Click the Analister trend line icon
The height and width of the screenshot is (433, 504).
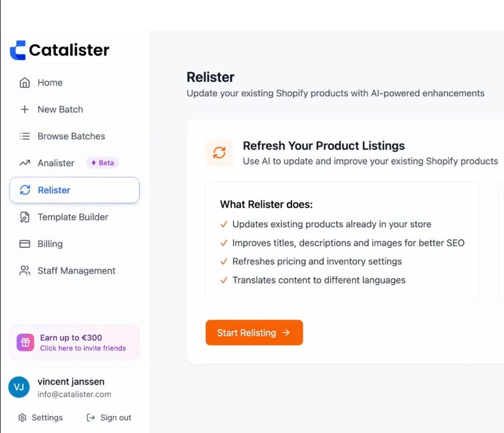click(25, 163)
